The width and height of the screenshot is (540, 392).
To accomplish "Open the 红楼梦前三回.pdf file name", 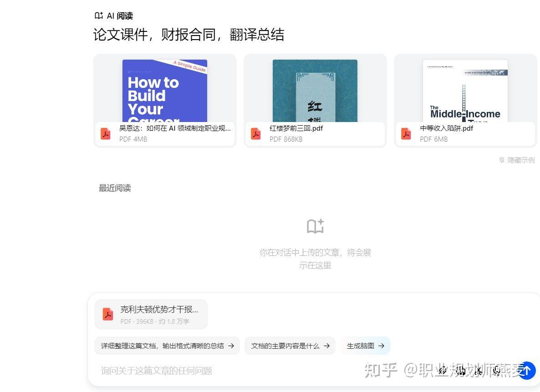I will [296, 128].
